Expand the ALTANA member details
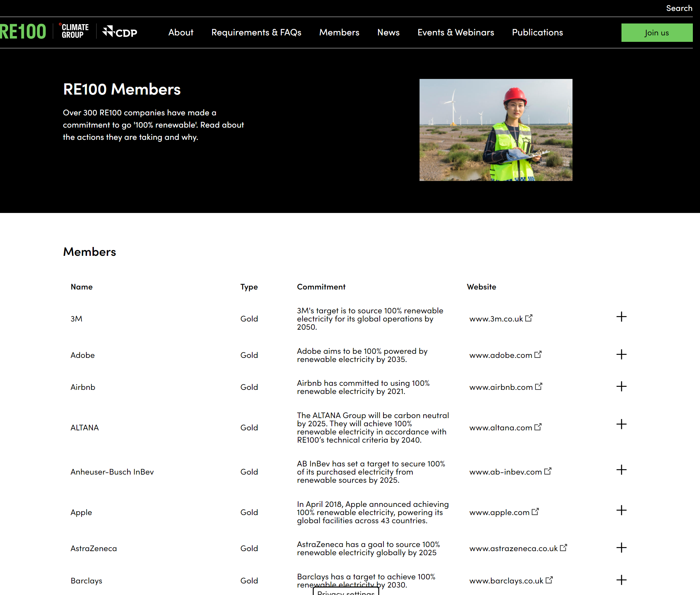Viewport: 700px width, 595px height. (x=621, y=424)
